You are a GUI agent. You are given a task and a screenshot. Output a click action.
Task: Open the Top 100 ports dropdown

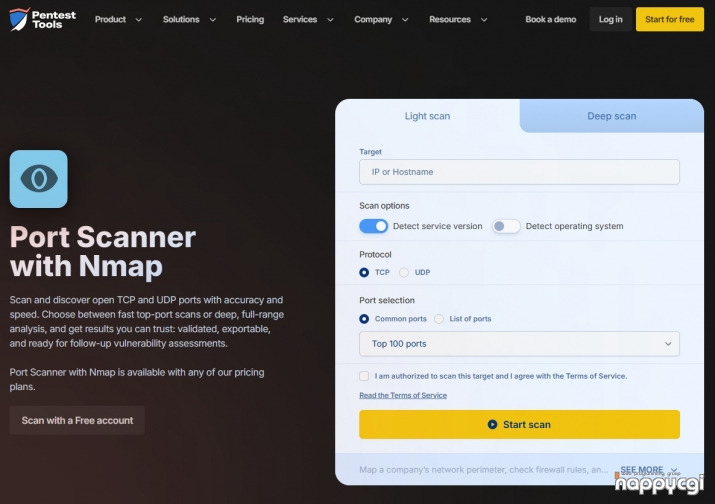(519, 344)
